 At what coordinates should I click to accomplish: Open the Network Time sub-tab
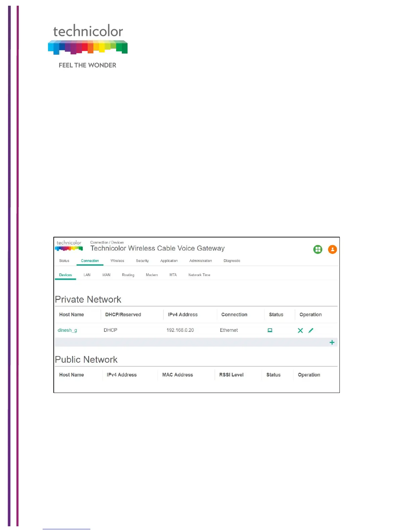point(199,275)
